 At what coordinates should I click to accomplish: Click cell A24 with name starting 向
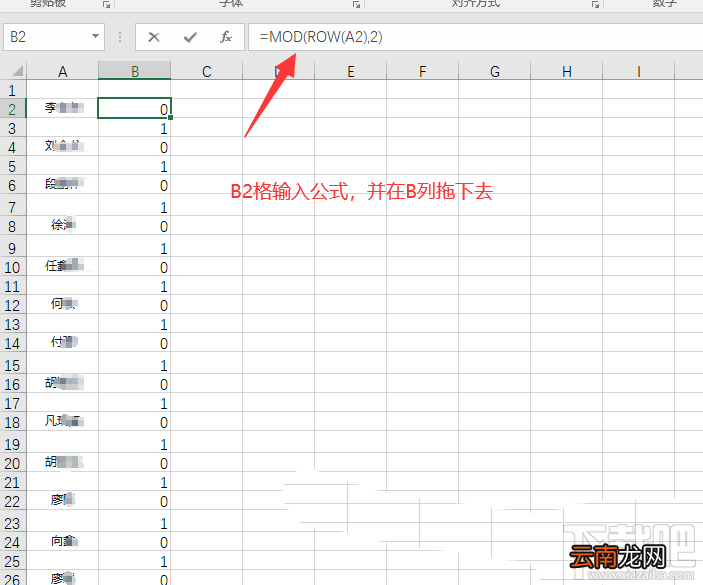62,542
